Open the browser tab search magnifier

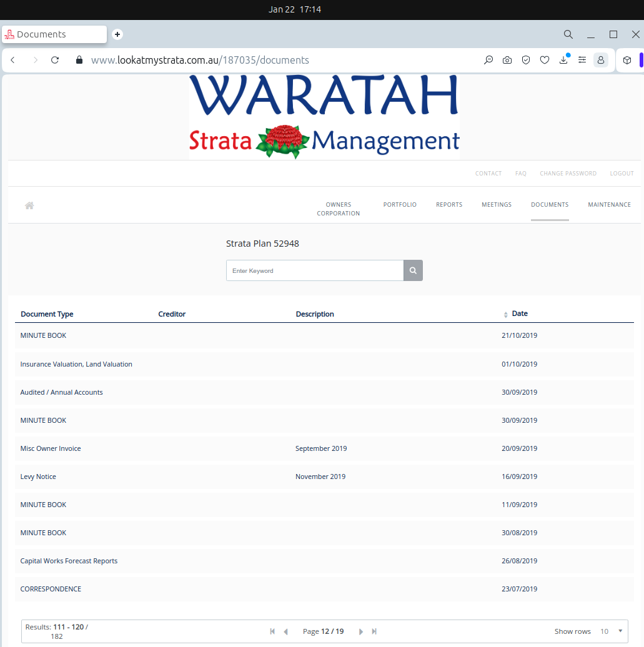568,34
